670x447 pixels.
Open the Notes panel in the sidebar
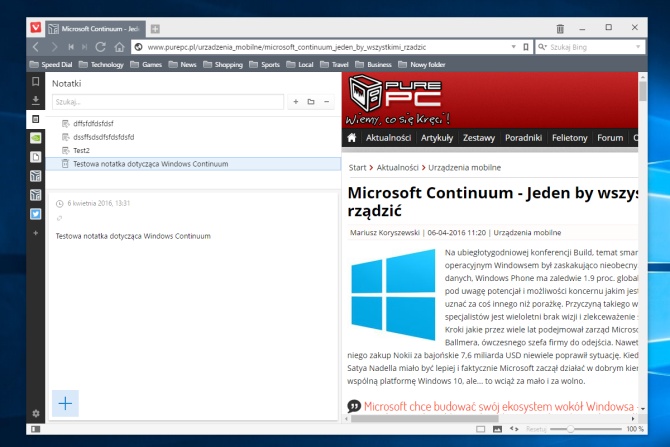point(35,119)
